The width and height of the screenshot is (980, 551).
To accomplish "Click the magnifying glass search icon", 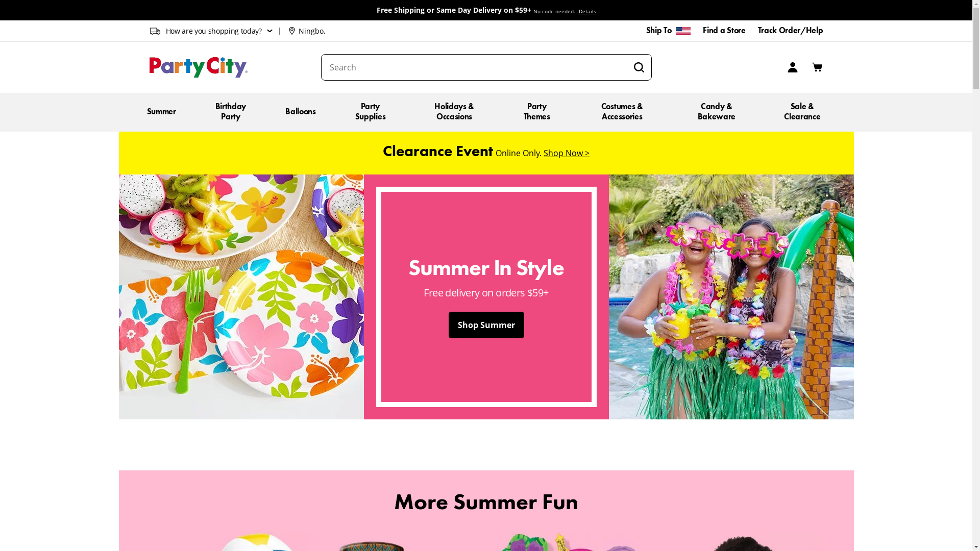I will [639, 67].
